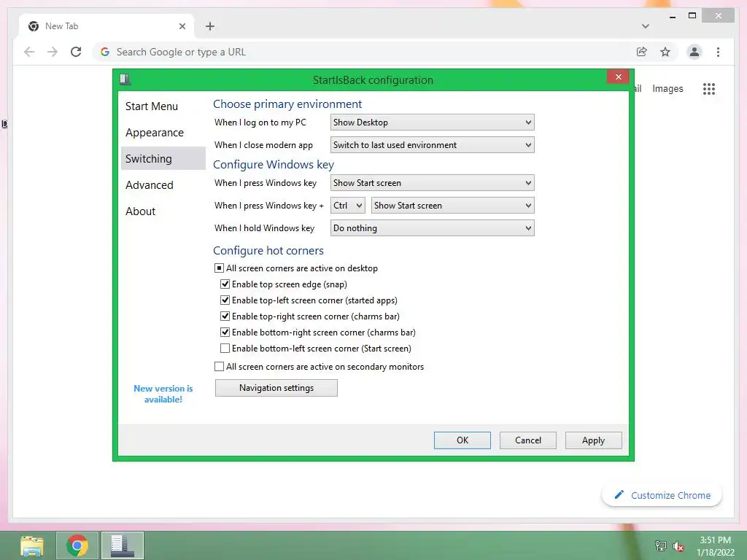Open the Ctrl modifier key dropdown

[x=348, y=205]
